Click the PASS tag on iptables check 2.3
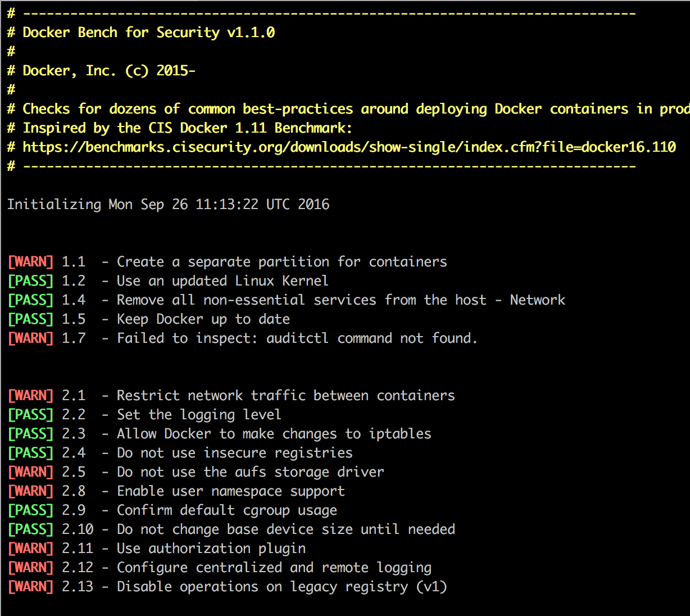The image size is (690, 616). 30,433
